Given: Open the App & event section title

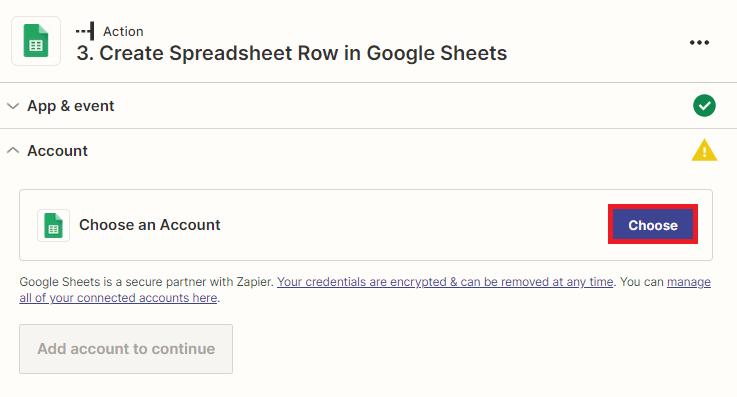Looking at the screenshot, I should click(x=71, y=106).
